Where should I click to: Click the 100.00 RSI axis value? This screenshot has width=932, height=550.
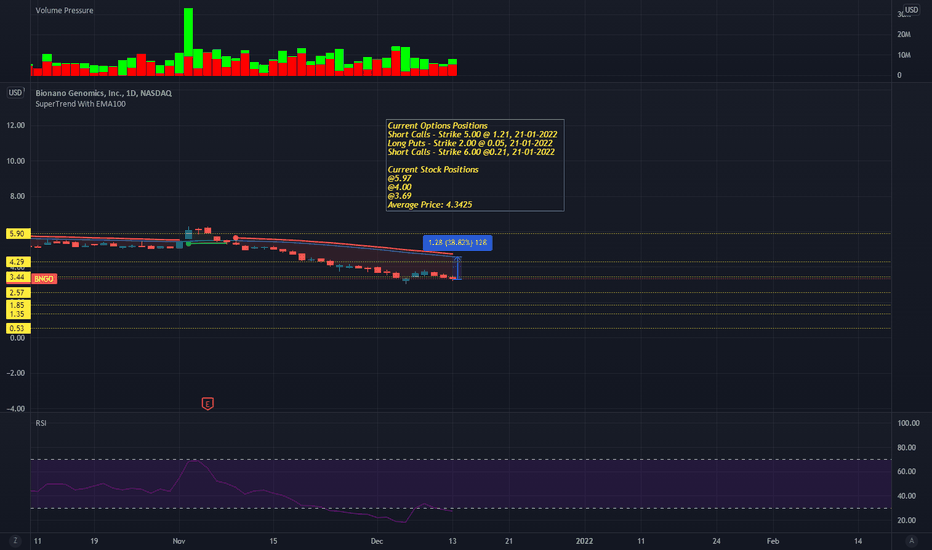pyautogui.click(x=908, y=423)
